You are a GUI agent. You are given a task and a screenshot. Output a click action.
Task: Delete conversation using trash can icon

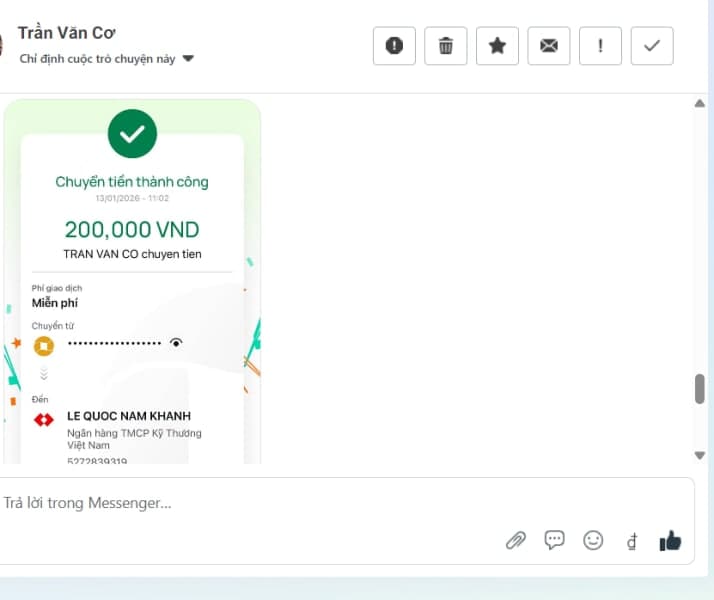click(x=445, y=46)
